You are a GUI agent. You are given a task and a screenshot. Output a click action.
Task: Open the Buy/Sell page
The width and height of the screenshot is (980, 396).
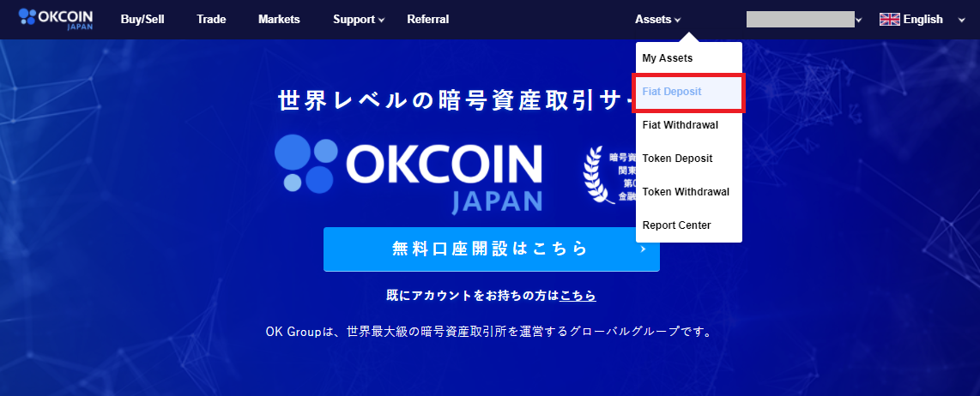tap(142, 20)
